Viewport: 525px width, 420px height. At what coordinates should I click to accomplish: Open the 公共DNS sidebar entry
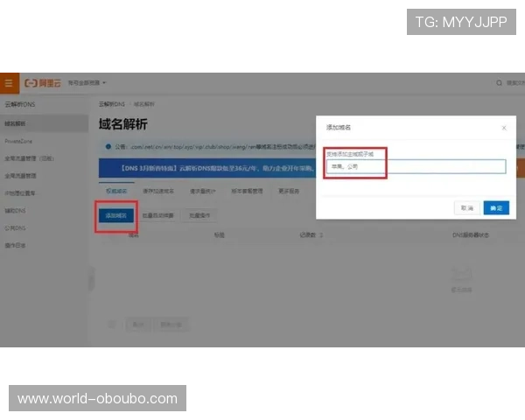15,228
